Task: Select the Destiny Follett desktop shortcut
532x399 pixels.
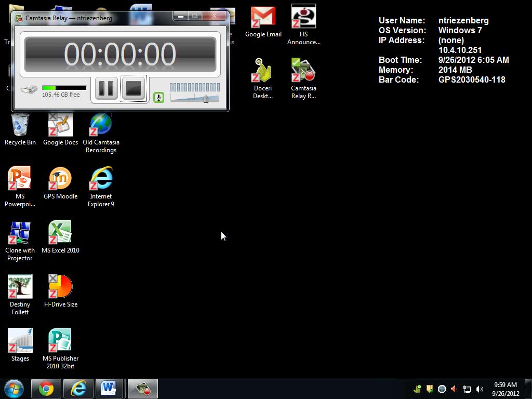Action: click(20, 295)
